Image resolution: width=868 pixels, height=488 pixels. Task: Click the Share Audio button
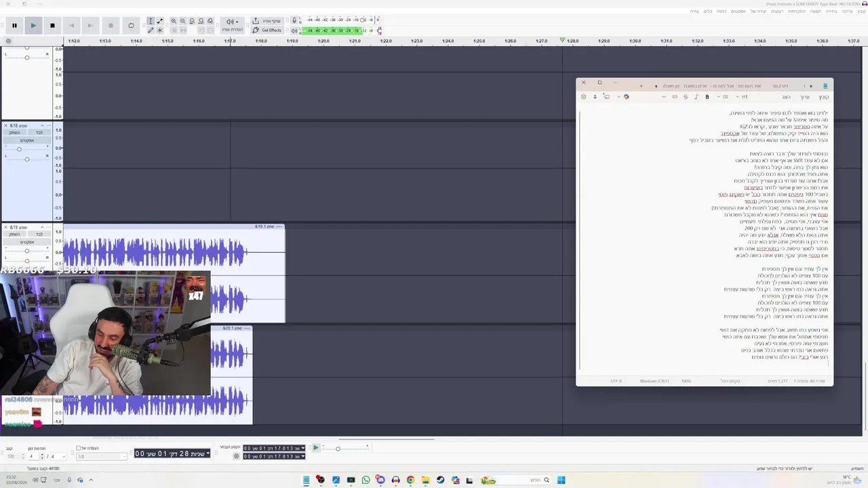267,21
